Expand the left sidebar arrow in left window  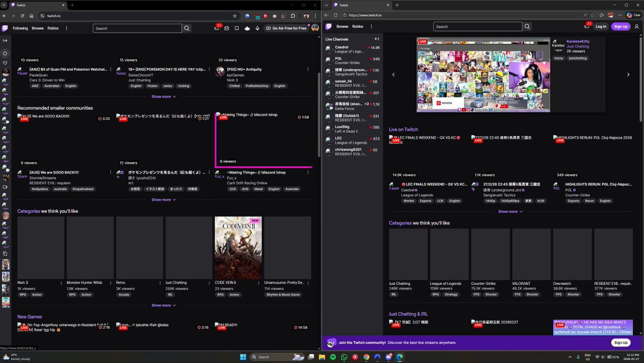(x=5, y=40)
